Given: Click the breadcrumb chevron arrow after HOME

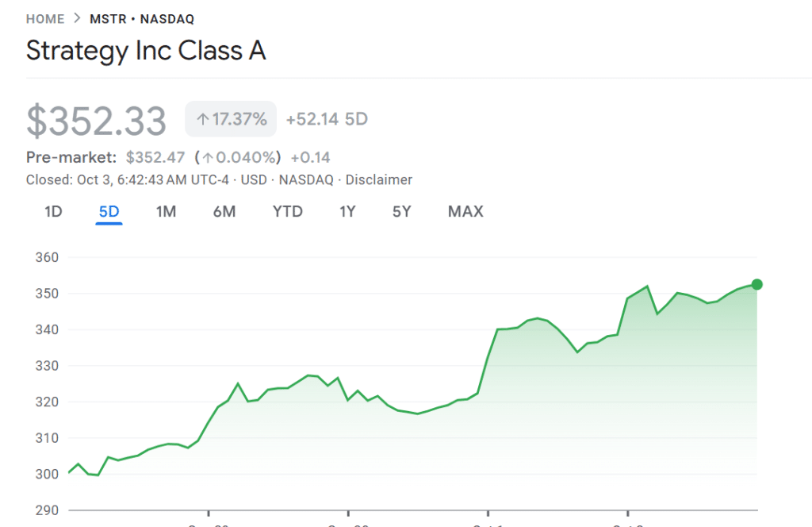Looking at the screenshot, I should click(x=77, y=19).
